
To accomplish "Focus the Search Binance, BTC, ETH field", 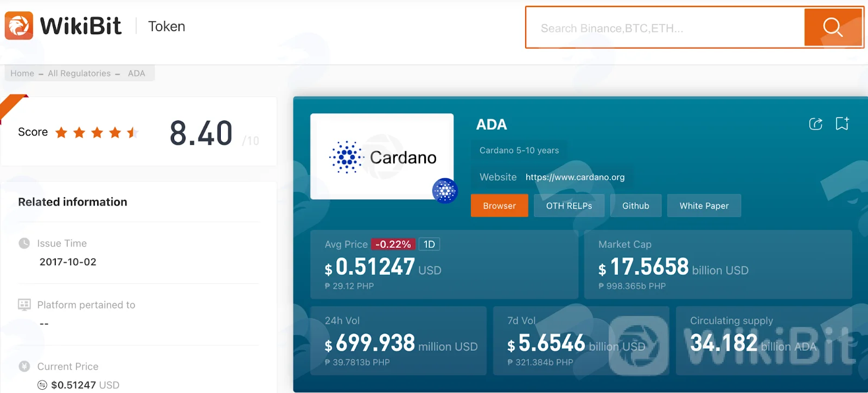I will tap(666, 28).
